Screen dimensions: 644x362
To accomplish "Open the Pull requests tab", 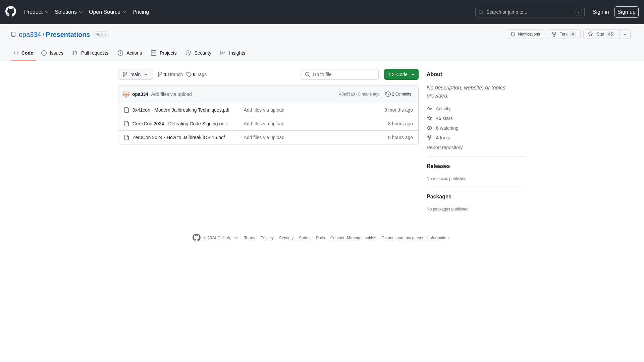I will click(x=90, y=53).
